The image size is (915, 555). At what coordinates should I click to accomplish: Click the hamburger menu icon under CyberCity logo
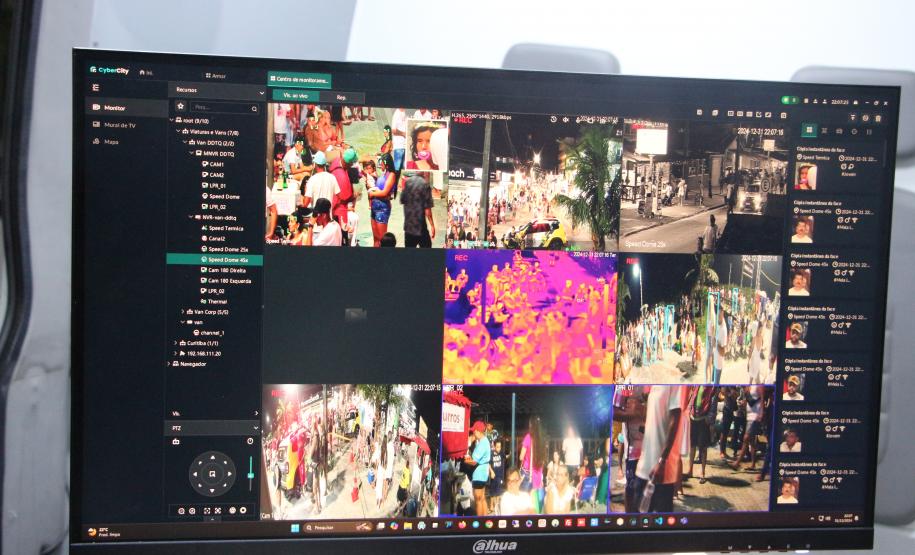(96, 88)
